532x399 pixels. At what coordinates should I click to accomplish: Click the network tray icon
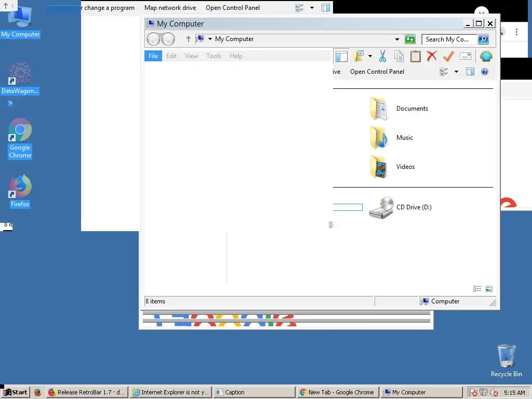(484, 392)
